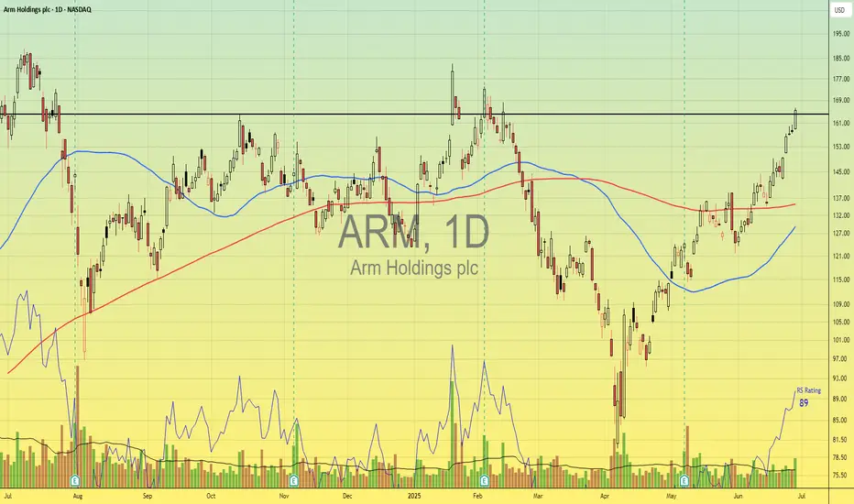This screenshot has width=854, height=504.
Task: Click the Mar label on time axis
Action: pos(538,497)
